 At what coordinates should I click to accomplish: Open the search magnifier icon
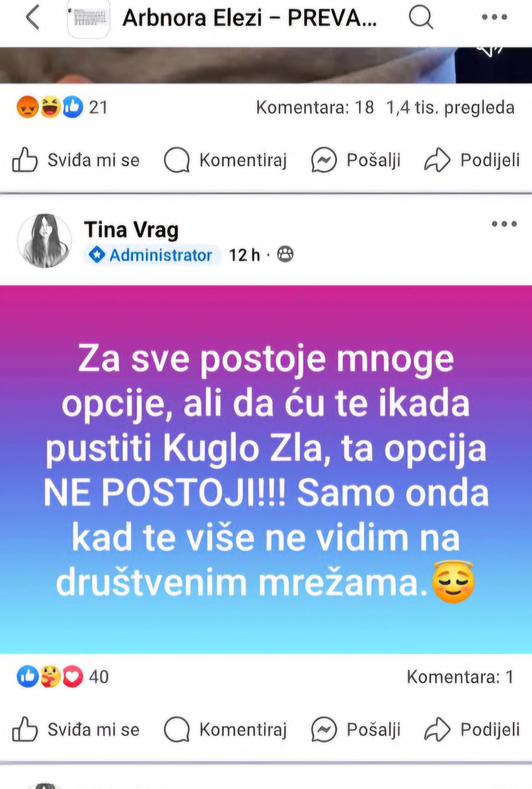click(x=421, y=18)
